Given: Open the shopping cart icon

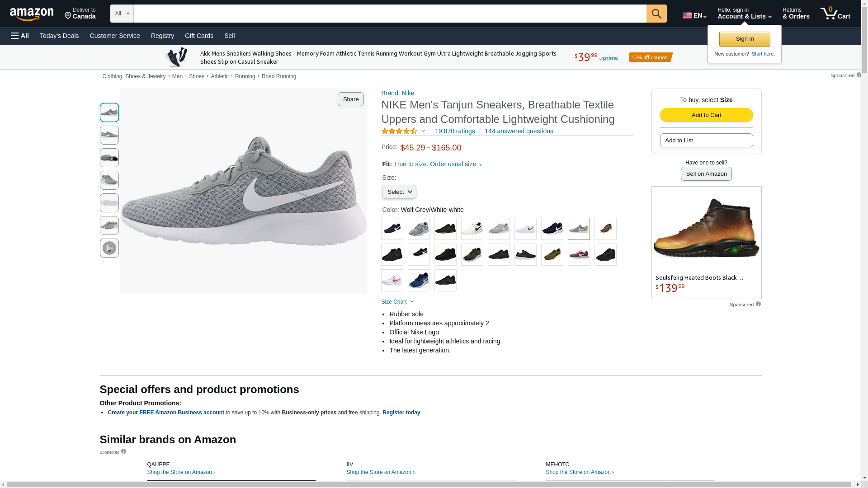Looking at the screenshot, I should click(835, 14).
